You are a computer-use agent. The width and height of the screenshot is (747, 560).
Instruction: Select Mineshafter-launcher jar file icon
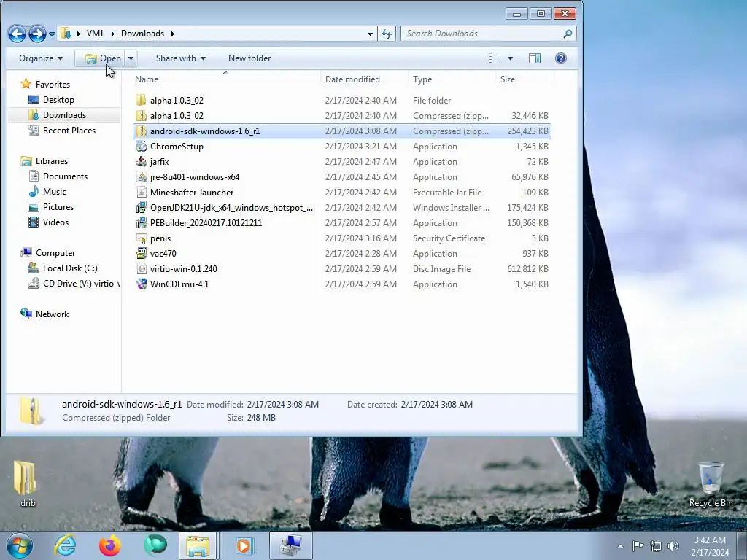(x=141, y=192)
